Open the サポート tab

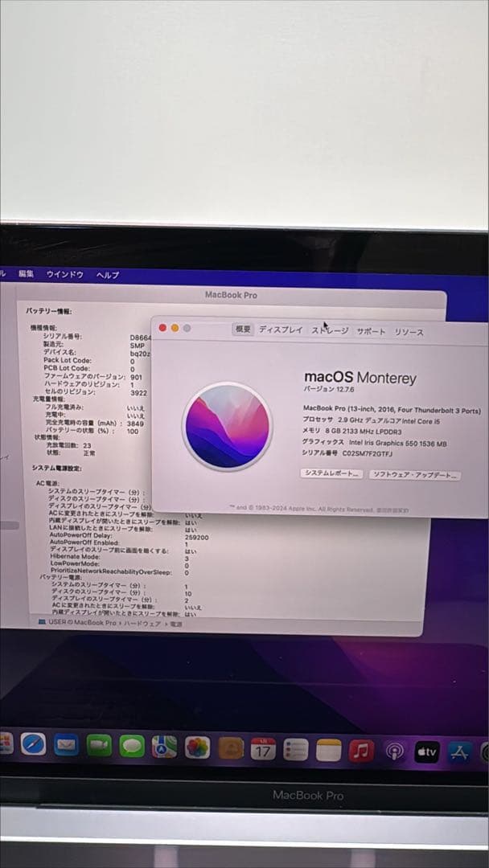click(x=371, y=331)
